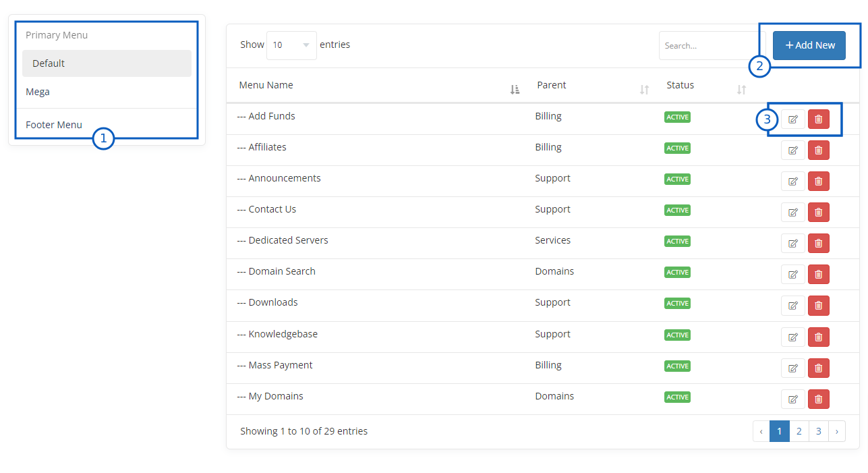
Task: Switch to the Mega menu
Action: click(x=38, y=92)
